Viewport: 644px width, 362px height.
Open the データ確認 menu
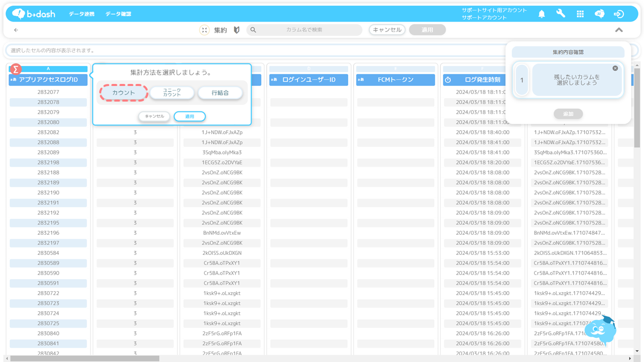118,14
